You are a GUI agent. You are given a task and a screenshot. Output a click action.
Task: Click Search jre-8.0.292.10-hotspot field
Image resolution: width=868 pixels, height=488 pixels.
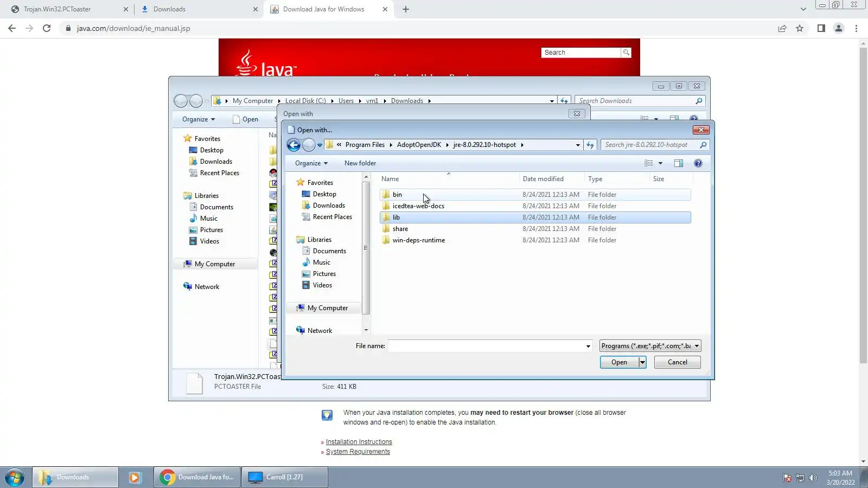coord(649,145)
